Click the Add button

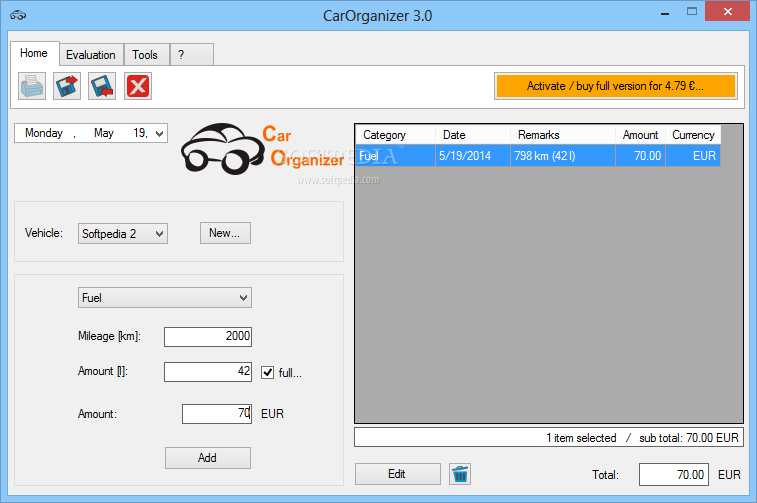click(208, 458)
